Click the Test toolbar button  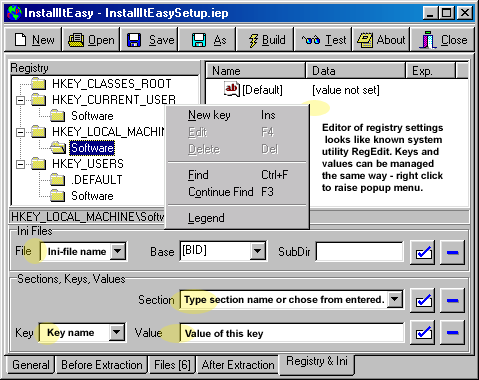coord(323,40)
